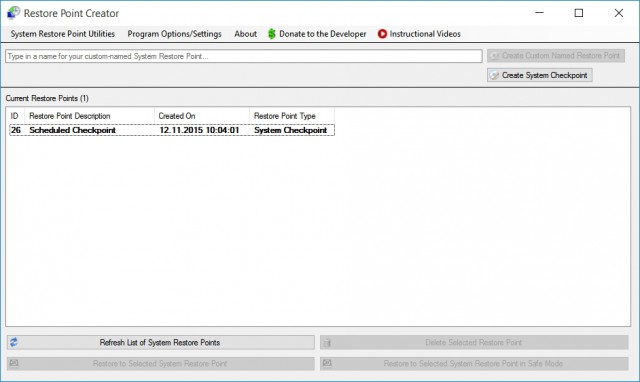Click the System Checkpoint type cell
Screen dimensions: 640x382
[x=290, y=130]
